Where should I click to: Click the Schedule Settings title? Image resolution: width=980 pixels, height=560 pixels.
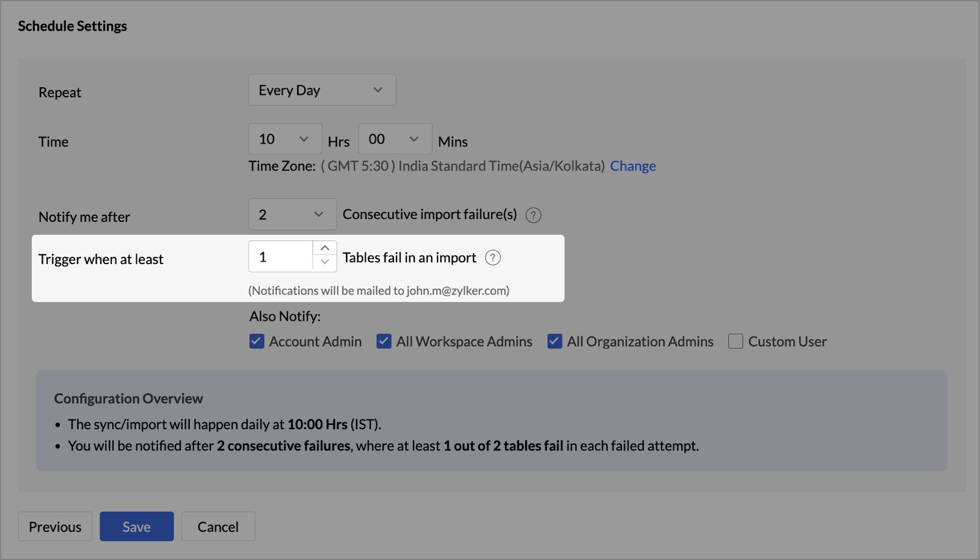click(72, 26)
